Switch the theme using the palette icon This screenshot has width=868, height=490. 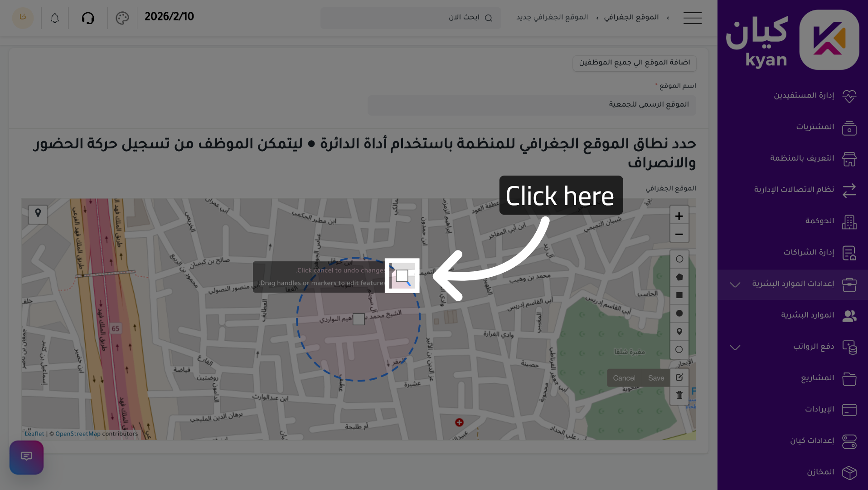[121, 18]
